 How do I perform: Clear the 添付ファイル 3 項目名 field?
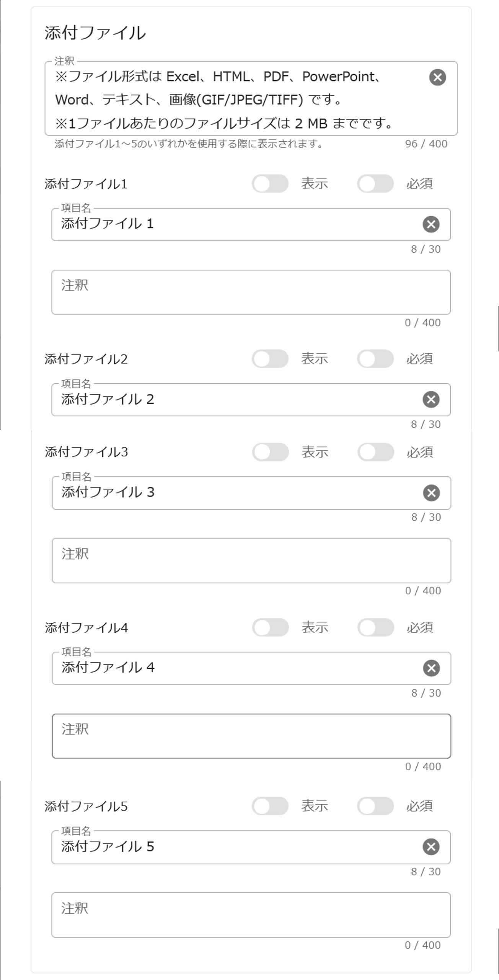click(x=431, y=493)
